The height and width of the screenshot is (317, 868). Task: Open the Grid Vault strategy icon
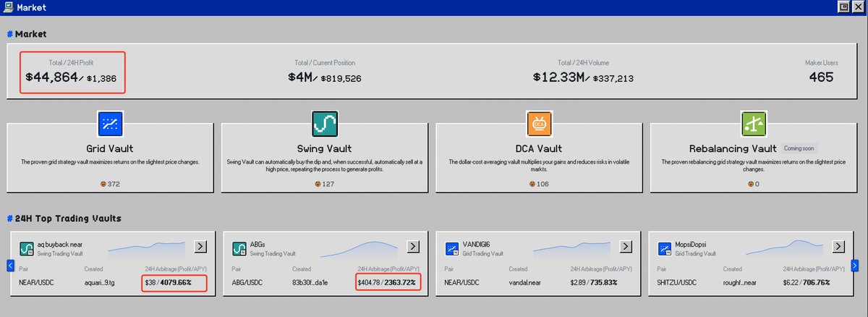(111, 122)
